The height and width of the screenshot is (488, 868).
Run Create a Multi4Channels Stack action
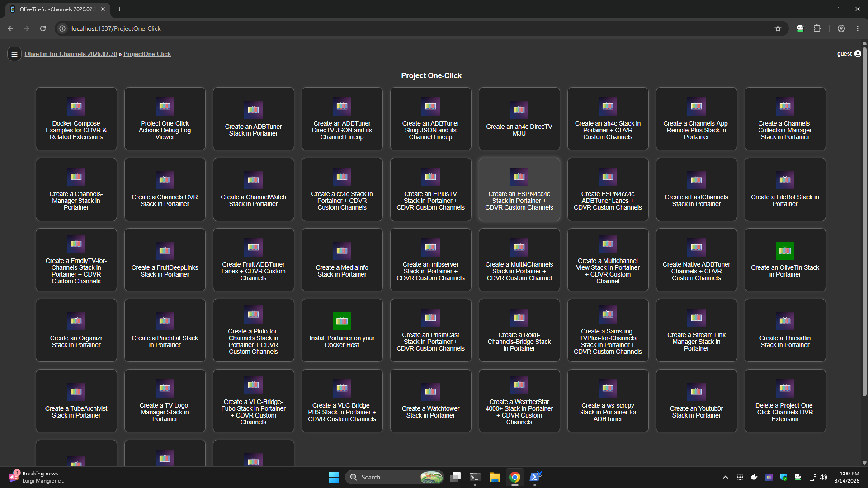tap(519, 260)
